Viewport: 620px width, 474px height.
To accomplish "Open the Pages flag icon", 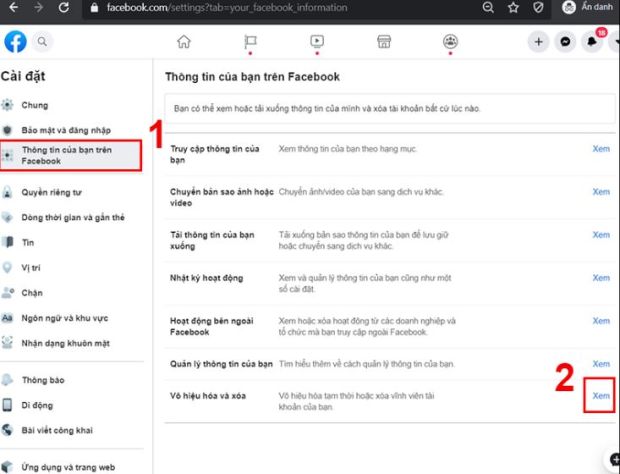I will click(x=250, y=42).
